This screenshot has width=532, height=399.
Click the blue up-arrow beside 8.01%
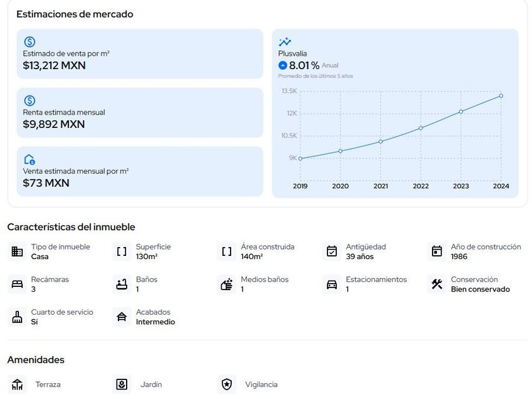point(282,65)
